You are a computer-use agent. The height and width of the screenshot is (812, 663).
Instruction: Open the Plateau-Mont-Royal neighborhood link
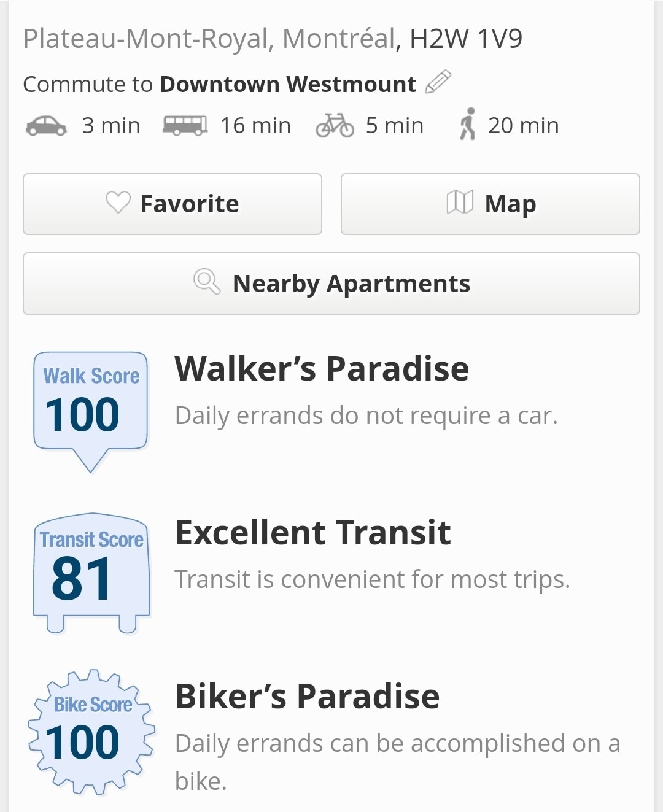tap(145, 39)
